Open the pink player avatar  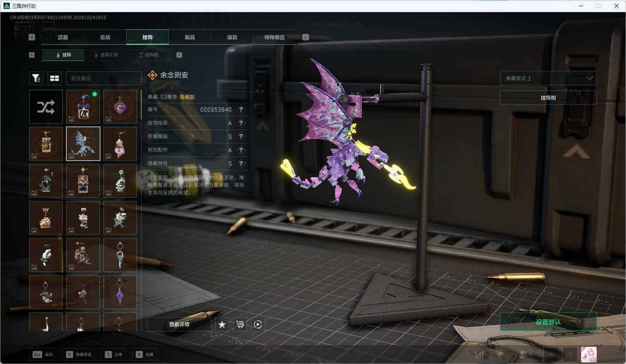[x=588, y=354]
